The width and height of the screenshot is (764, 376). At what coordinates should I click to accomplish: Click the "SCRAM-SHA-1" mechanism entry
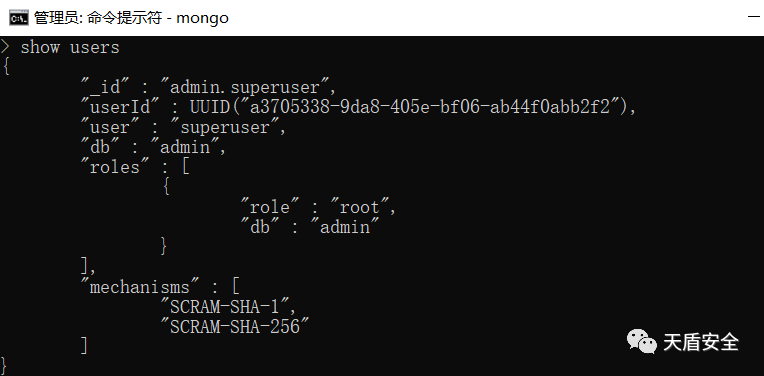click(x=228, y=306)
